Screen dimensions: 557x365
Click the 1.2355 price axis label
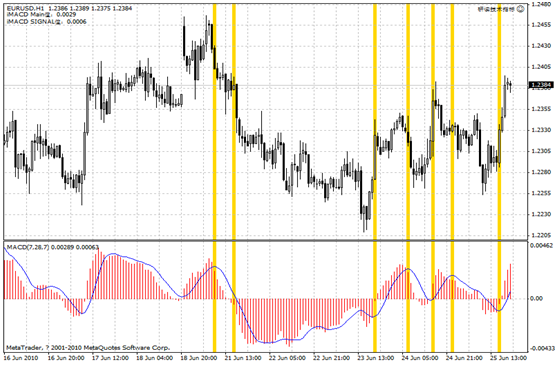(x=541, y=109)
